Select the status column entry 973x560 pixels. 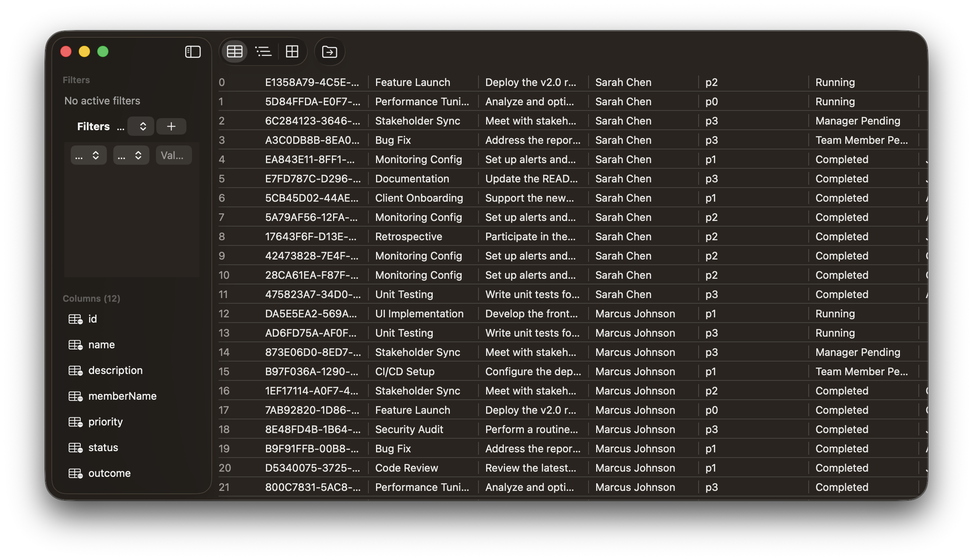[x=103, y=448]
